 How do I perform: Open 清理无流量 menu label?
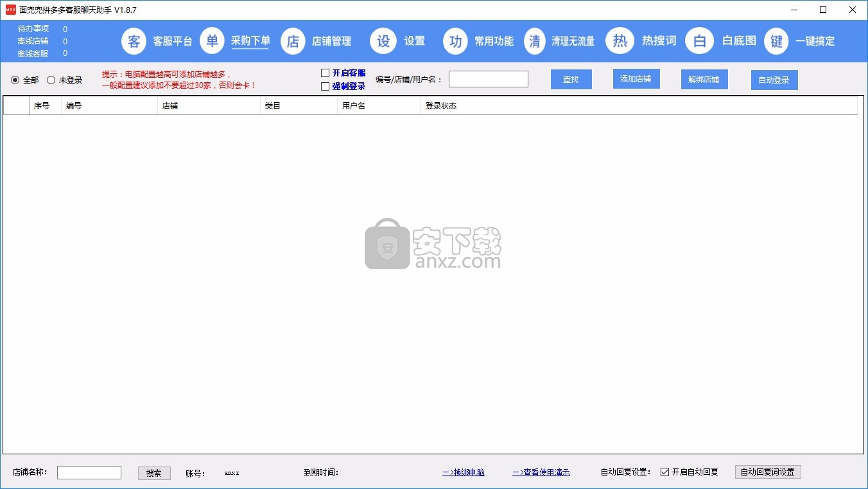tap(573, 41)
